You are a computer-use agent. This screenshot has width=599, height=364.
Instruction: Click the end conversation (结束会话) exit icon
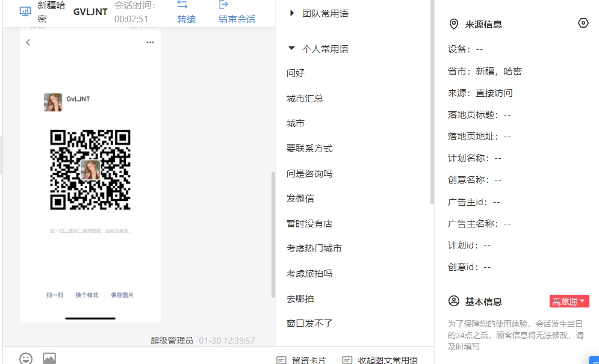click(223, 5)
